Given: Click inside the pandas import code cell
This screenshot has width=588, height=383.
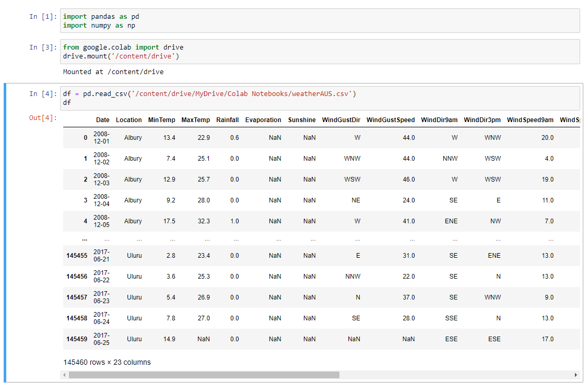Looking at the screenshot, I should pyautogui.click(x=320, y=21).
